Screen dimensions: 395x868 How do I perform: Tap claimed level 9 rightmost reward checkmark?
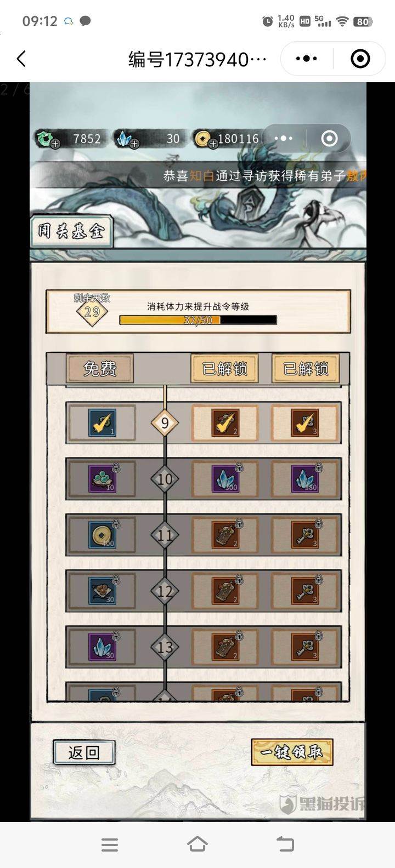[x=306, y=422]
